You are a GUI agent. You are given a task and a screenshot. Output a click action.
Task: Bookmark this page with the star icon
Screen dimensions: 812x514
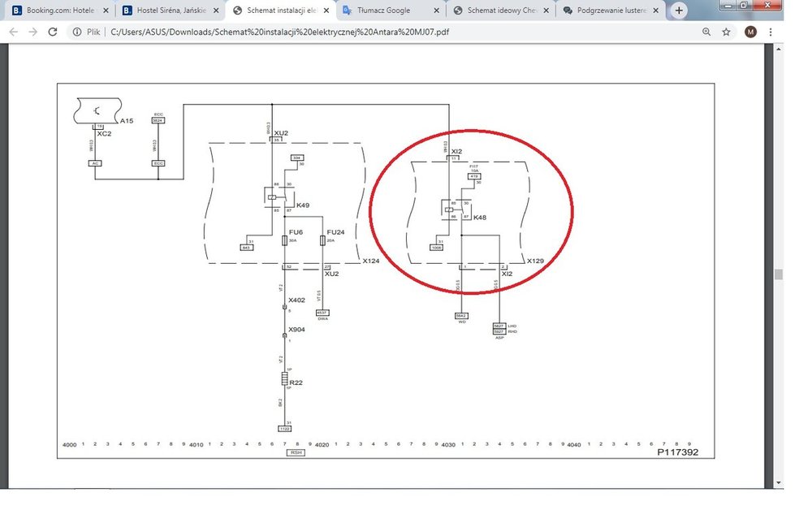(x=726, y=32)
